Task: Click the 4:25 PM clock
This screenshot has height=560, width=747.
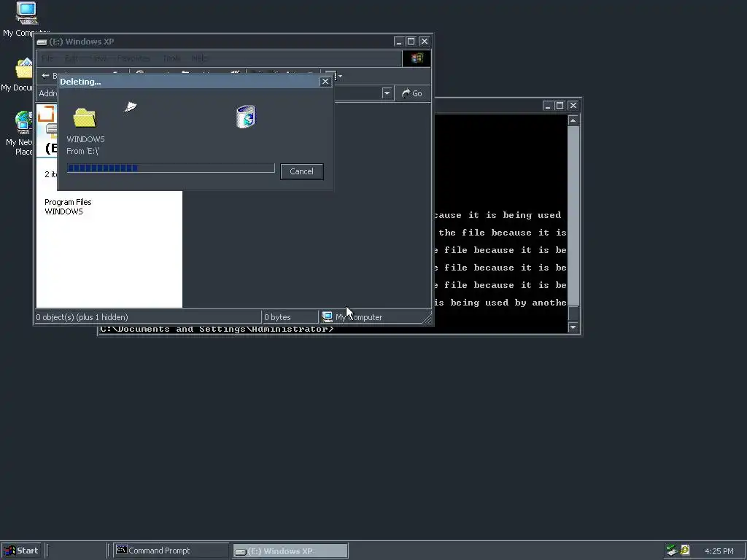Action: (x=719, y=551)
